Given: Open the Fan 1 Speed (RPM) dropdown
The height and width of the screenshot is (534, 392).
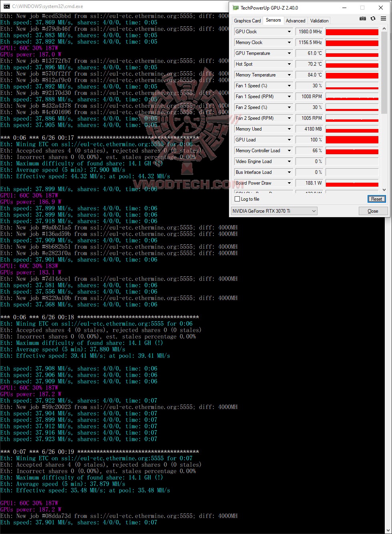Looking at the screenshot, I should [x=289, y=97].
